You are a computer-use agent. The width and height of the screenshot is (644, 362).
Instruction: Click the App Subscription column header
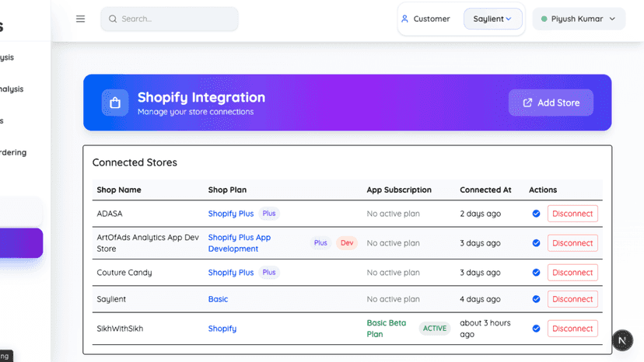point(399,190)
